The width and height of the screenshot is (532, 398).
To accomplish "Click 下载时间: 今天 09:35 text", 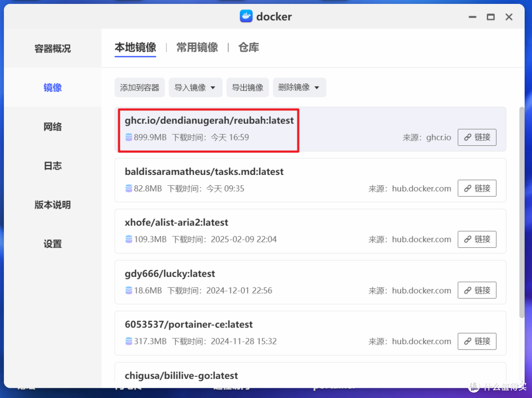I will click(x=205, y=188).
